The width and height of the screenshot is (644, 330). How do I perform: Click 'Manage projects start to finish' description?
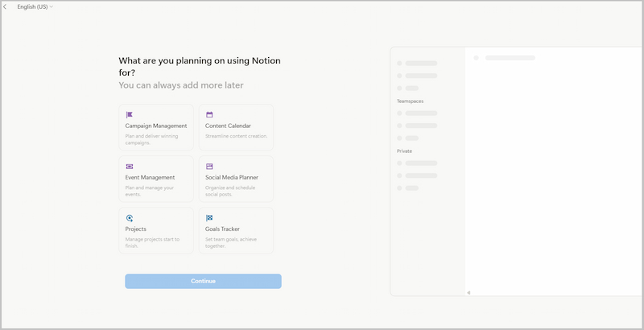coord(152,242)
